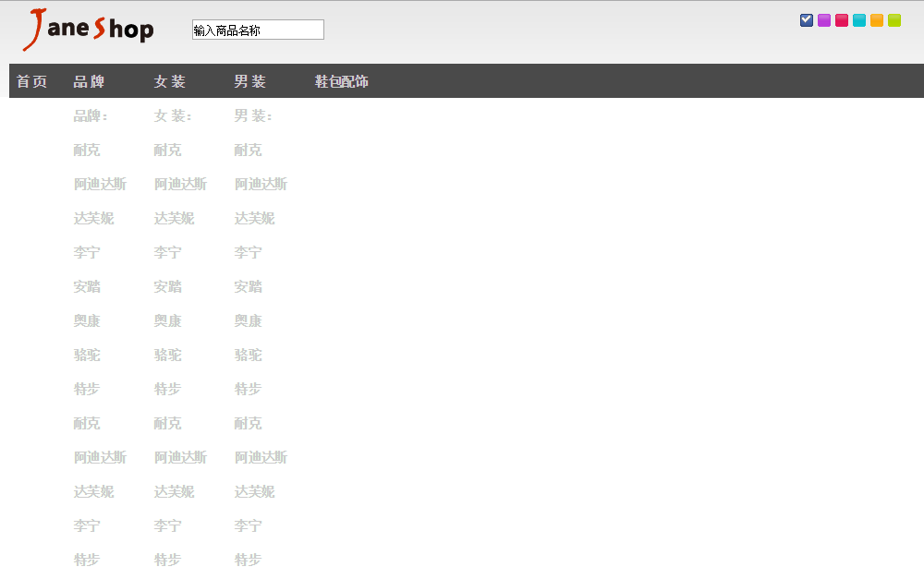Open the 鞋包配饰 menu in the nav bar
This screenshot has height=579, width=924.
point(341,81)
